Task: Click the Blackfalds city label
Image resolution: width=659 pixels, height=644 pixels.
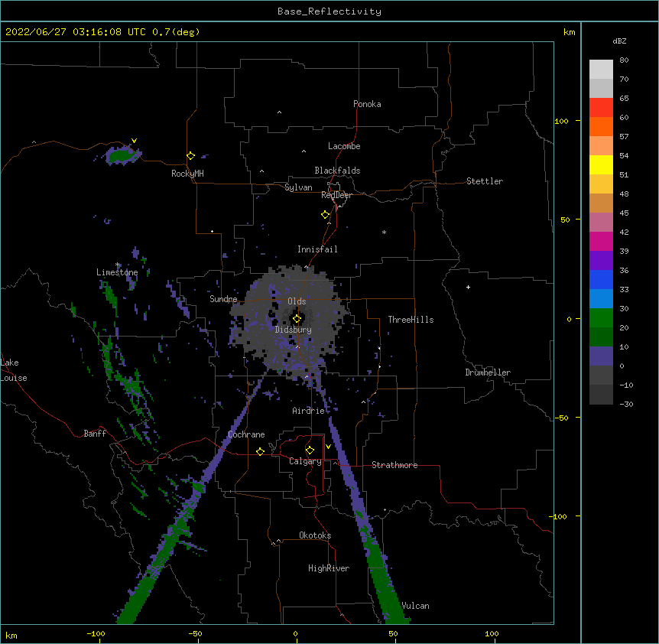Action: click(337, 171)
